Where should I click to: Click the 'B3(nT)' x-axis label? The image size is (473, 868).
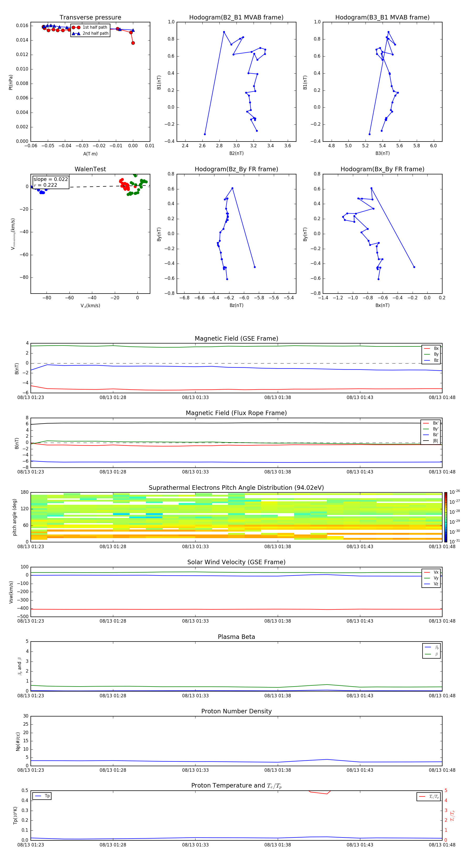click(382, 153)
